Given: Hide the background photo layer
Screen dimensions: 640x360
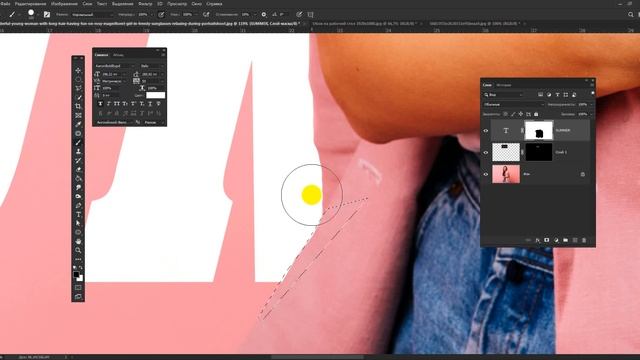Looking at the screenshot, I should tap(486, 174).
